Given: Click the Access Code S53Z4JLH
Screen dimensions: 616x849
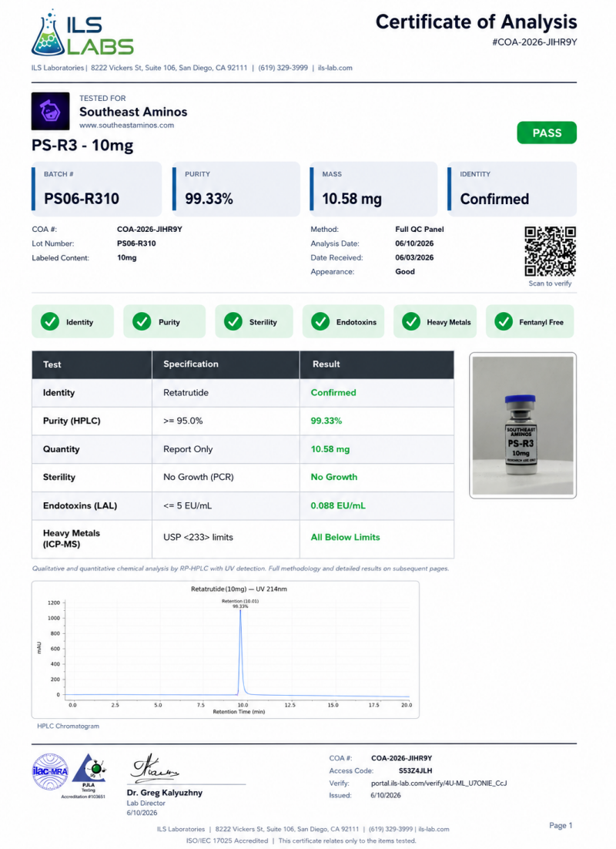Looking at the screenshot, I should coord(415,770).
